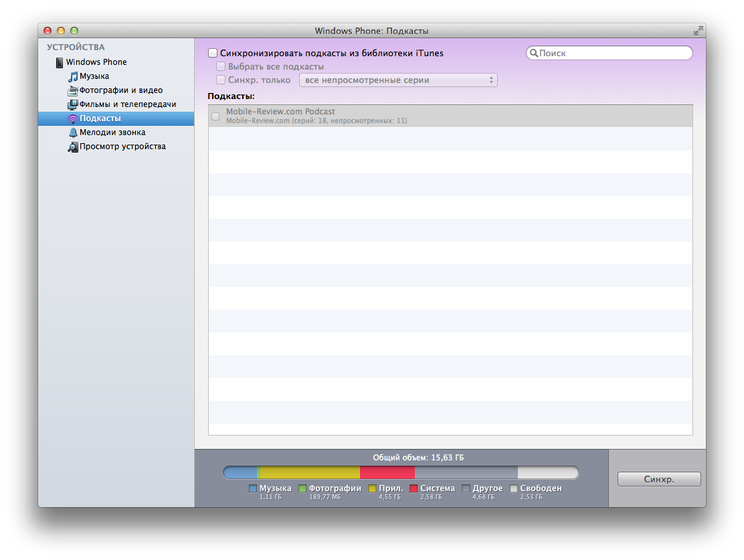Viewport: 744px width, 560px height.
Task: Click the yellow Прил. legend swatch
Action: 372,488
